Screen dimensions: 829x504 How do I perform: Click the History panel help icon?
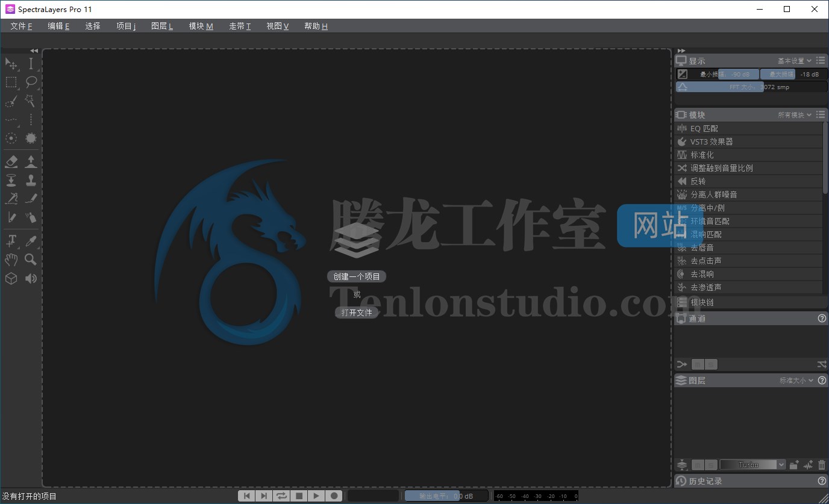[822, 481]
